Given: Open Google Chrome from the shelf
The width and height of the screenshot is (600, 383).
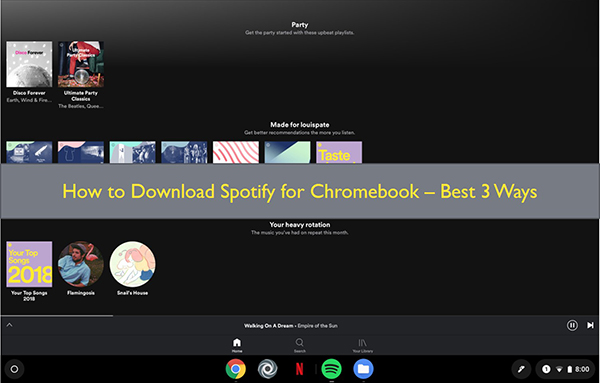Looking at the screenshot, I should (x=236, y=369).
